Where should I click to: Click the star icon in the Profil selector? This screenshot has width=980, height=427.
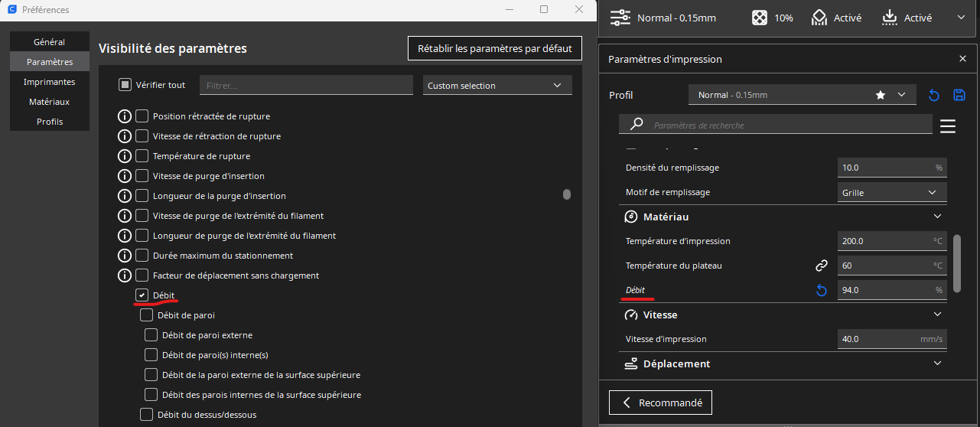[881, 95]
